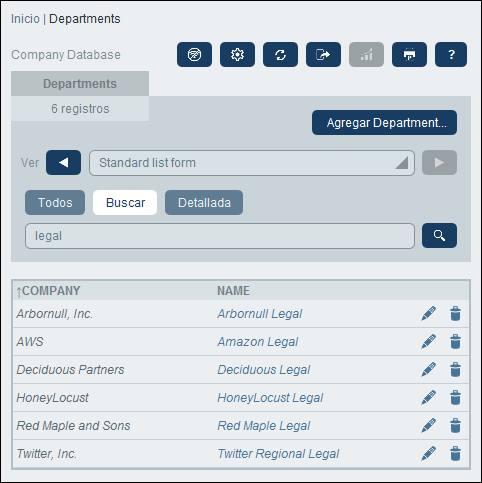Open the Standard list form dropdown
Viewport: 482px width, 483px height.
[x=252, y=163]
